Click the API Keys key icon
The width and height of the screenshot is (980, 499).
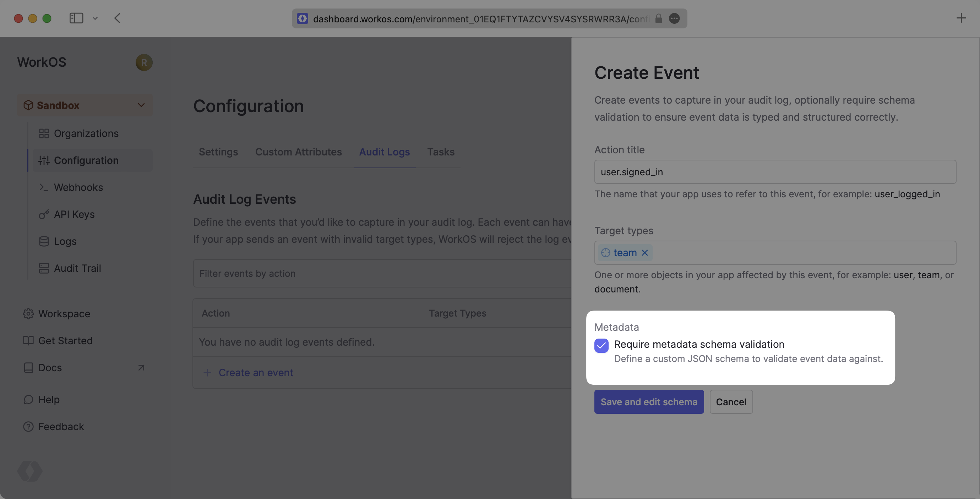[x=44, y=214]
